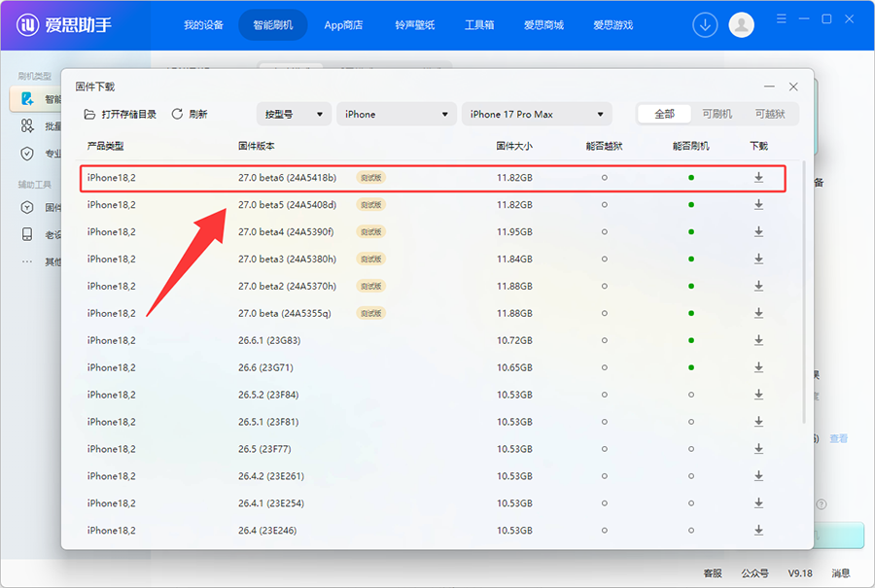875x588 pixels.
Task: Open 我的设备 in top navigation
Action: tap(204, 25)
